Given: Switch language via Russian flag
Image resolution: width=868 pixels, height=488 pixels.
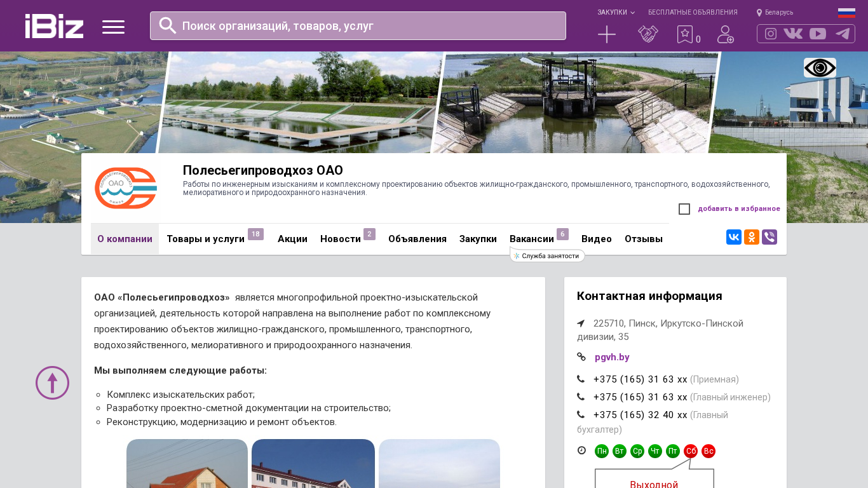Looking at the screenshot, I should click(x=846, y=13).
